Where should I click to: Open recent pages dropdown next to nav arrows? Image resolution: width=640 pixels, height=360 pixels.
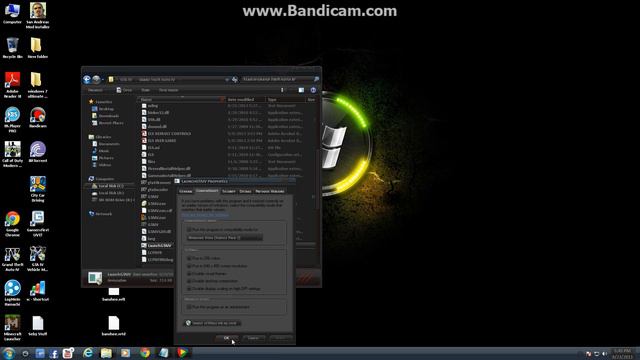103,80
